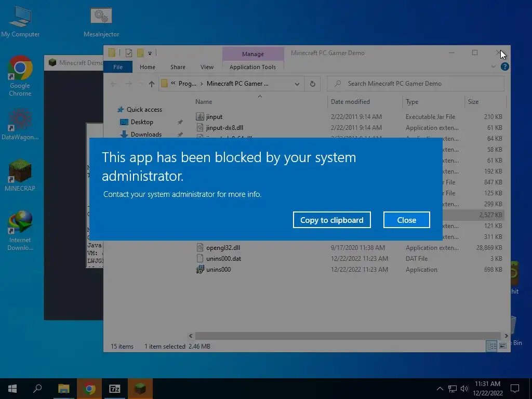Expand the ribbon chevron
Image resolution: width=532 pixels, height=399 pixels.
tap(494, 66)
